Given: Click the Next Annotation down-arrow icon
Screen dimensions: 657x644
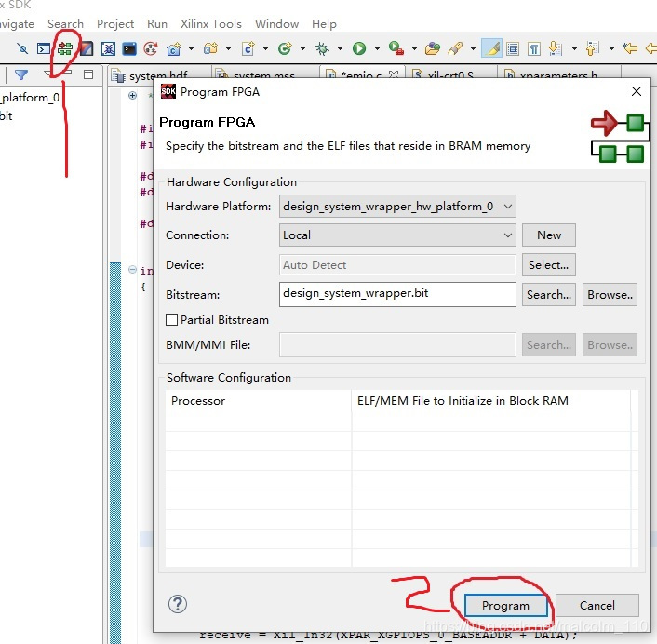Looking at the screenshot, I should 555,48.
